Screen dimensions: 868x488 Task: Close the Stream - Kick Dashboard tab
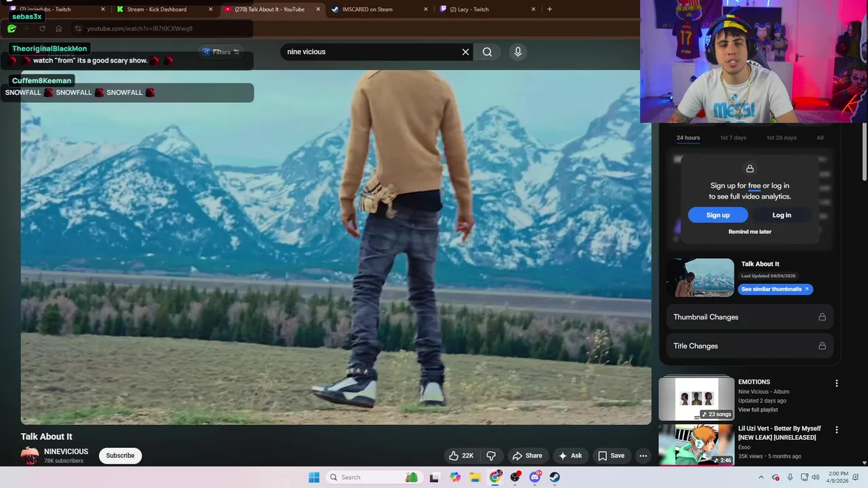(210, 9)
